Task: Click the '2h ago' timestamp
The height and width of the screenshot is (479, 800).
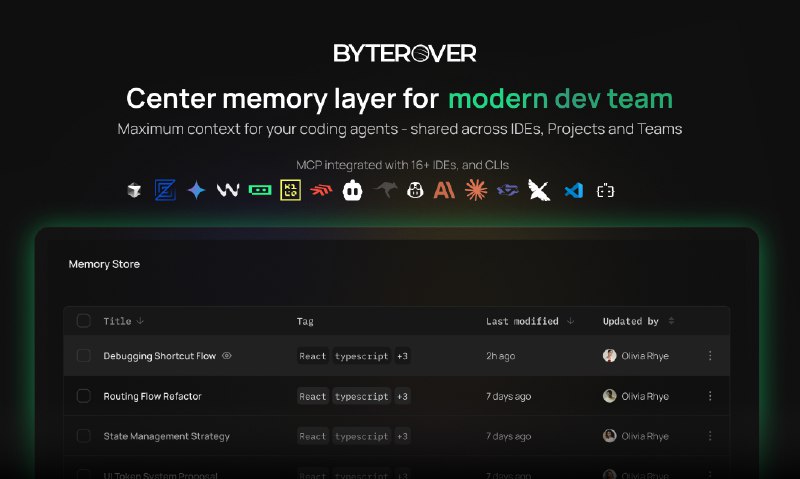Action: coord(501,356)
